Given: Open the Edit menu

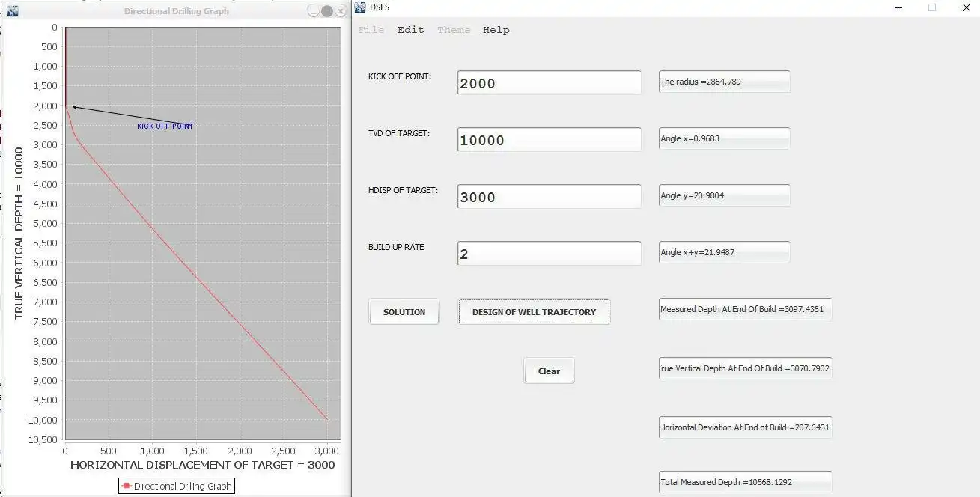Looking at the screenshot, I should (410, 30).
